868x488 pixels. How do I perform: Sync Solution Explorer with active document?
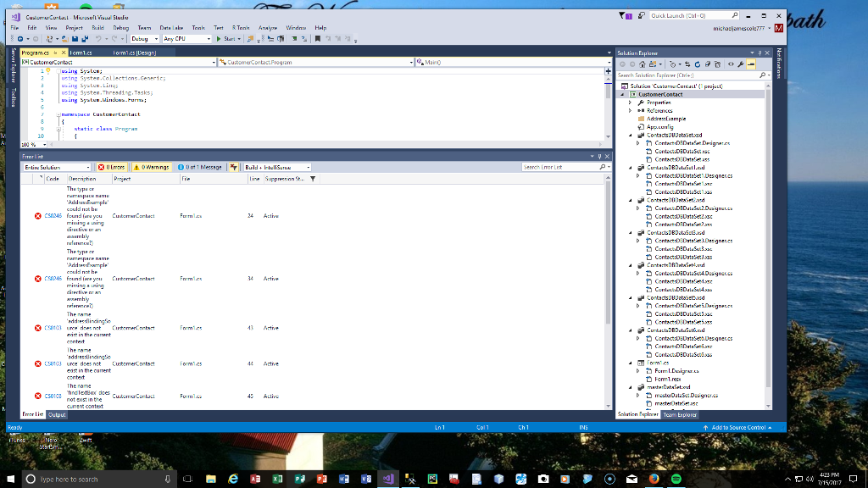(x=687, y=64)
